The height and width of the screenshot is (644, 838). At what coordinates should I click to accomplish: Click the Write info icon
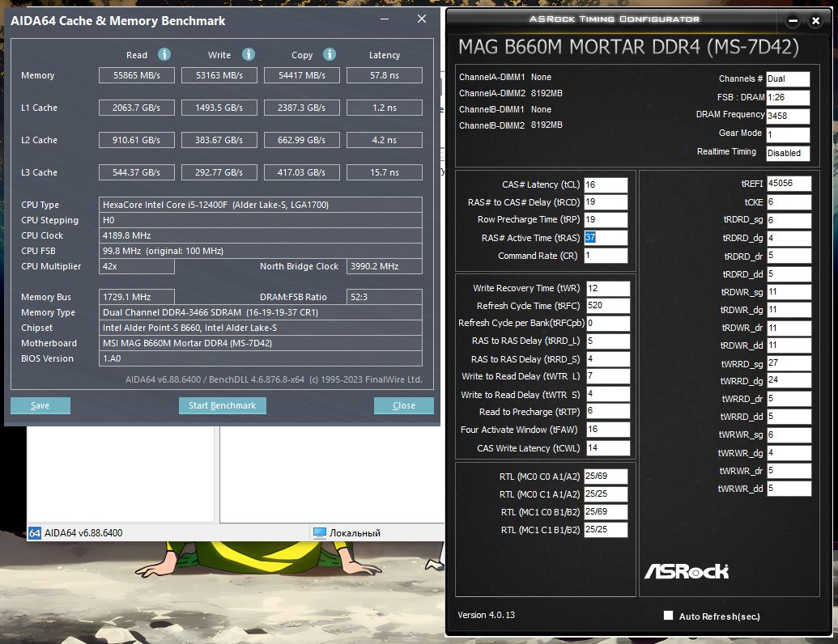pos(249,54)
